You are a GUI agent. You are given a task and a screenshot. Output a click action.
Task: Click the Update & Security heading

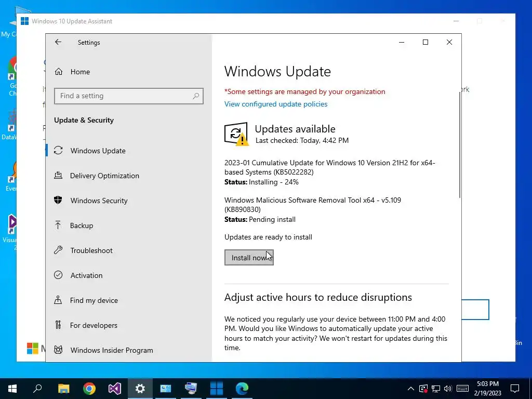click(x=84, y=120)
